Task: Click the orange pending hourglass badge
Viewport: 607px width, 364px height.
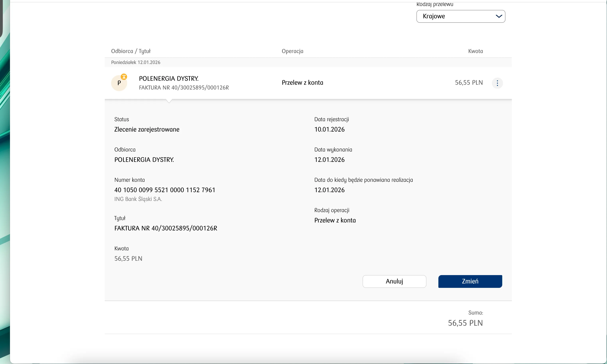Action: tap(124, 77)
